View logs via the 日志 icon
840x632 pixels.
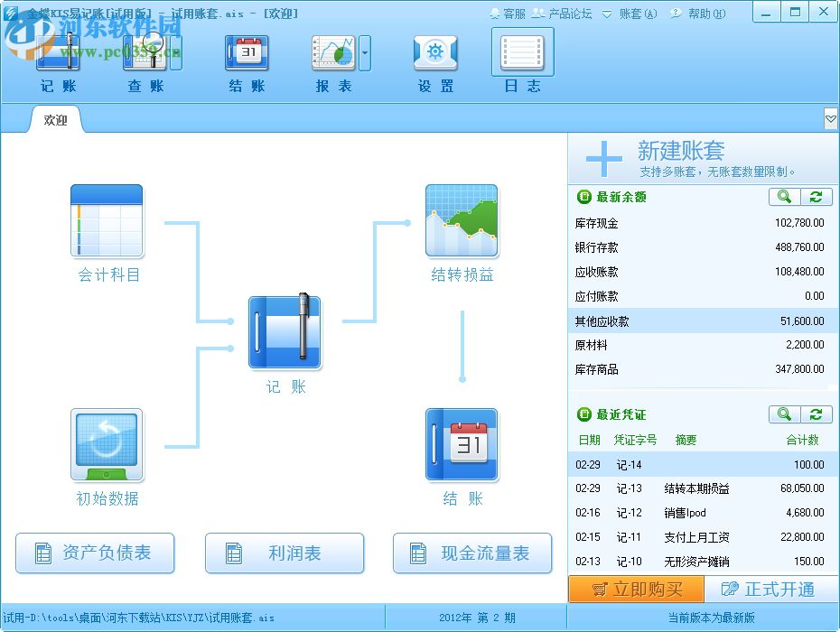click(522, 54)
